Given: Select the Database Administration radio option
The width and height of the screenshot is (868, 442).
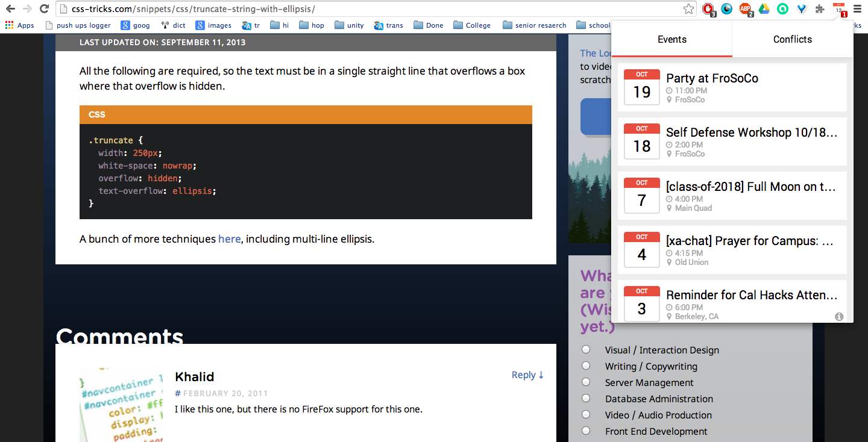Looking at the screenshot, I should (586, 398).
